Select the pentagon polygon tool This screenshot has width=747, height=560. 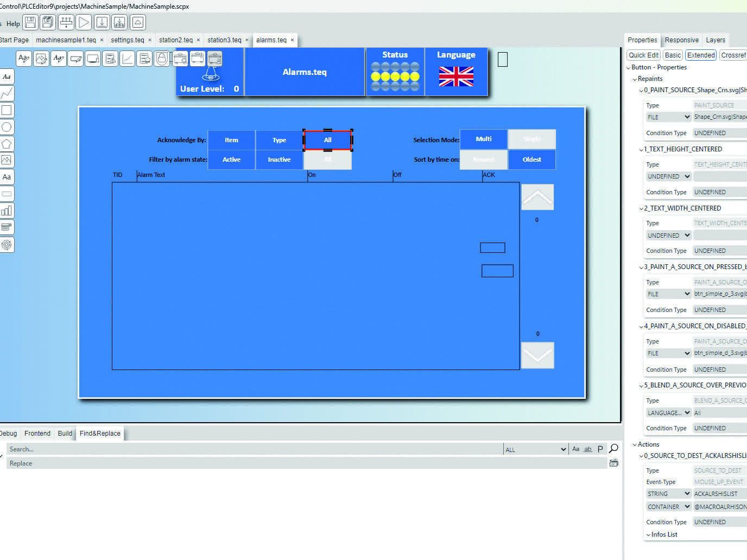7,144
